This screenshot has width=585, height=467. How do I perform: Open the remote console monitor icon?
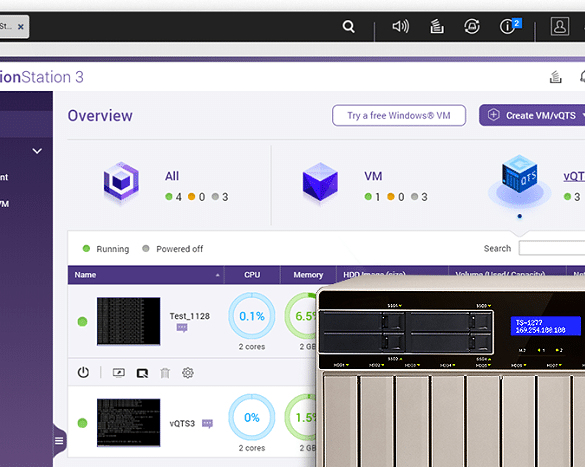point(119,373)
